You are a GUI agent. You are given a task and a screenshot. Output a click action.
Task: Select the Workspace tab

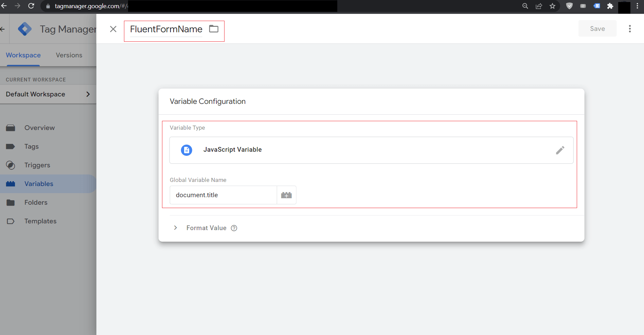23,55
